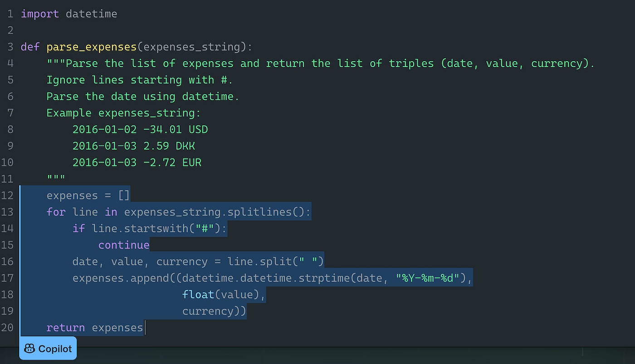Click the "DKK" currency in the docstring
The image size is (635, 364).
tap(186, 146)
